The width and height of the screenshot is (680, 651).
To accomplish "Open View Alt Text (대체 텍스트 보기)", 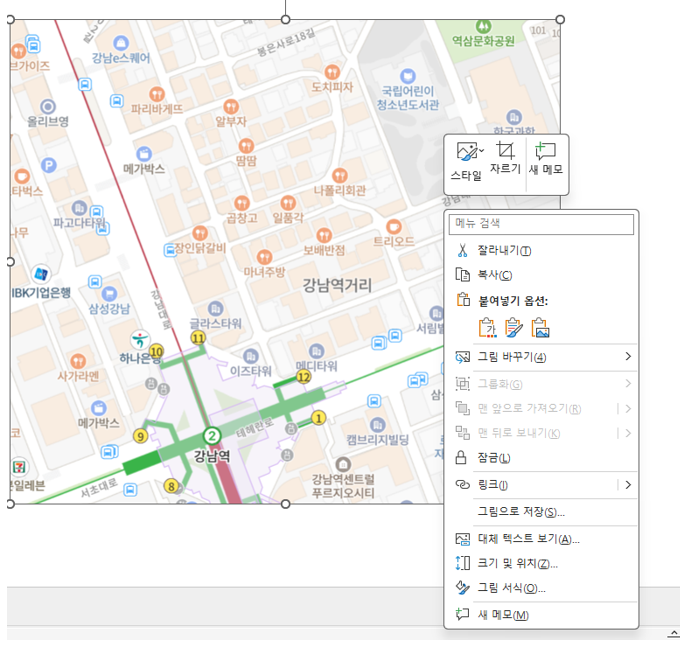I will tap(541, 539).
